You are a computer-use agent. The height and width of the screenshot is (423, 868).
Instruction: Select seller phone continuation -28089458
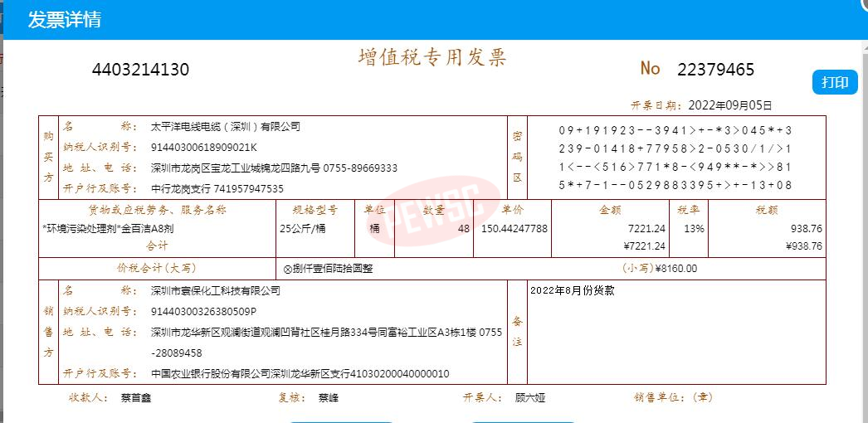[x=177, y=352]
